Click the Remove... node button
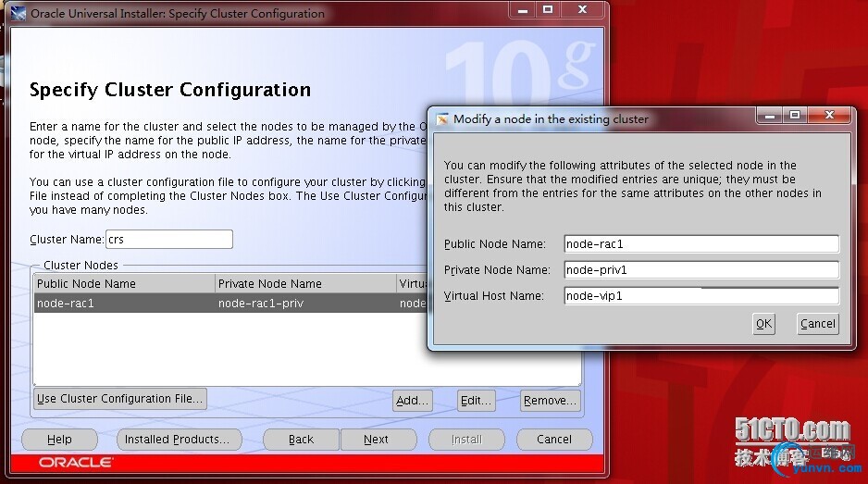The image size is (868, 484). [x=551, y=401]
